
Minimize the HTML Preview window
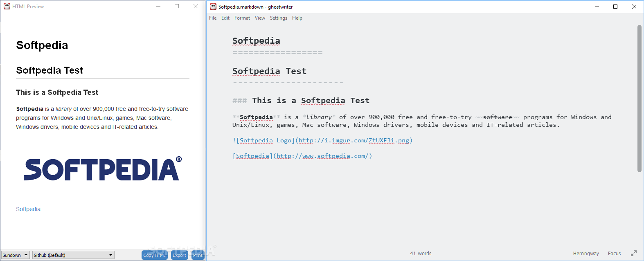click(158, 6)
